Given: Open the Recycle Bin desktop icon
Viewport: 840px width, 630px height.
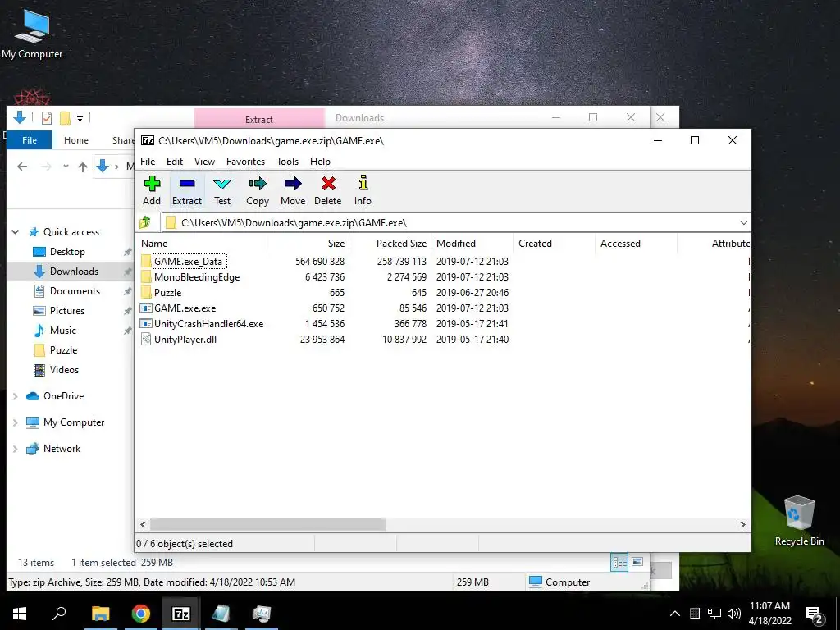Looking at the screenshot, I should pyautogui.click(x=799, y=521).
